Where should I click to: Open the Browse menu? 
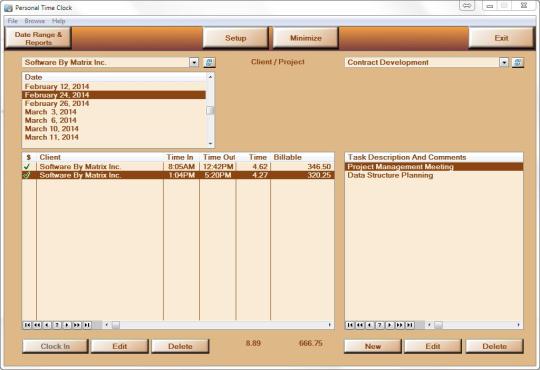34,21
